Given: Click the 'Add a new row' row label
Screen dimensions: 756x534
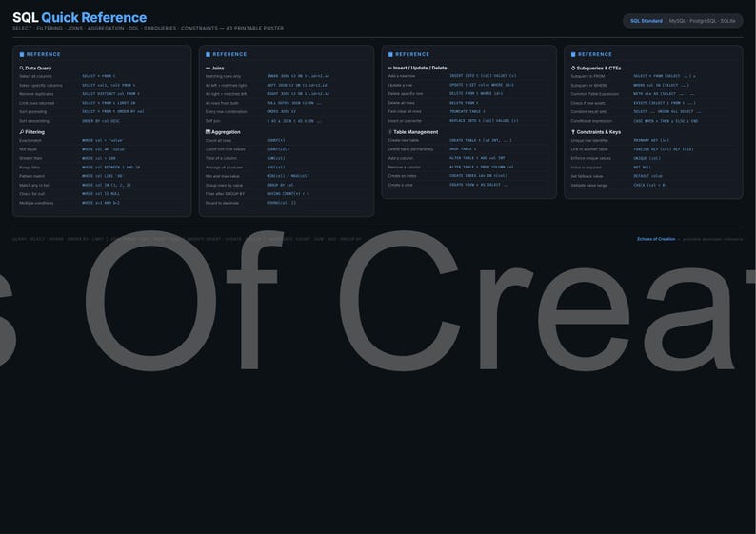Looking at the screenshot, I should [402, 76].
